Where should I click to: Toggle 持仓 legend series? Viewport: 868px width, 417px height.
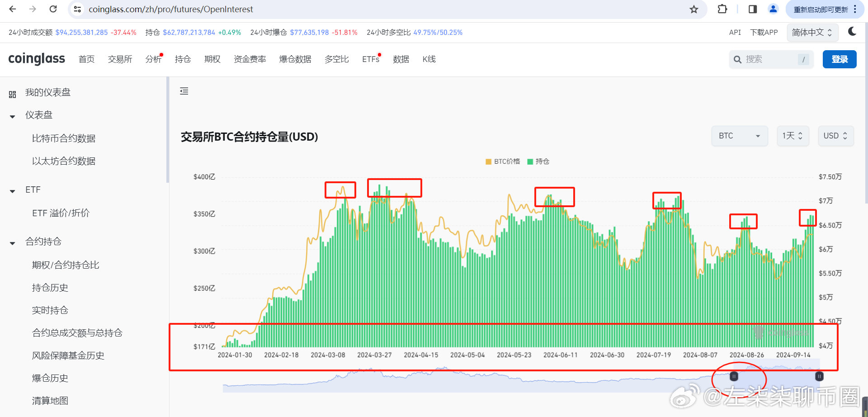point(538,161)
